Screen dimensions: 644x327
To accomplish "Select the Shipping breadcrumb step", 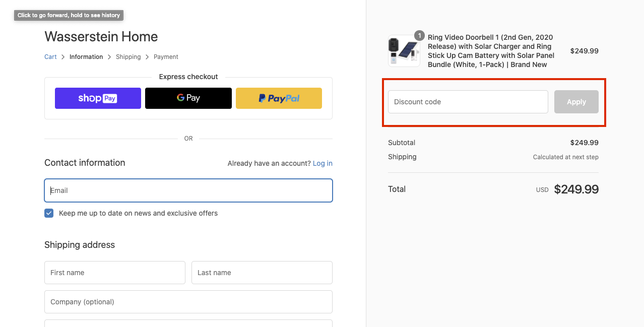I will tap(128, 57).
